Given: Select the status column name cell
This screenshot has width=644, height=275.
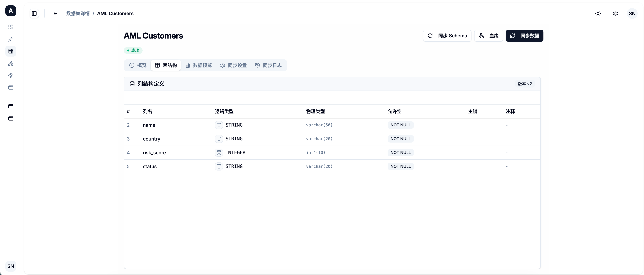Looking at the screenshot, I should (150, 166).
